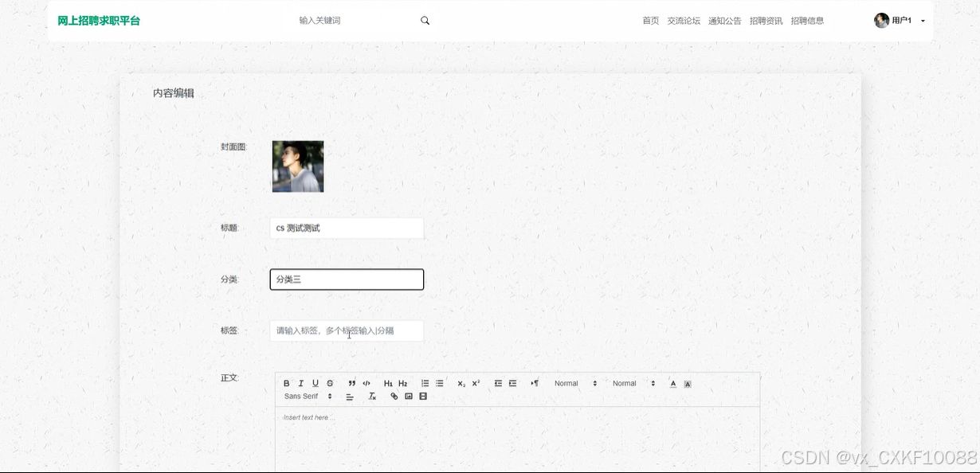Screen dimensions: 980x473
Task: Toggle bold formatting in the editor
Action: [287, 384]
